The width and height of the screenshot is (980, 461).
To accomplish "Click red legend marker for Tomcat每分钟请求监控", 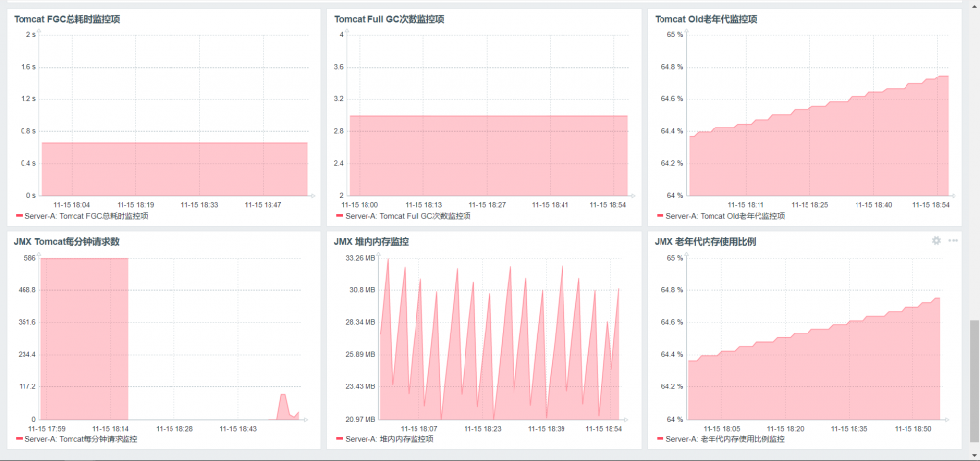I will pos(18,439).
